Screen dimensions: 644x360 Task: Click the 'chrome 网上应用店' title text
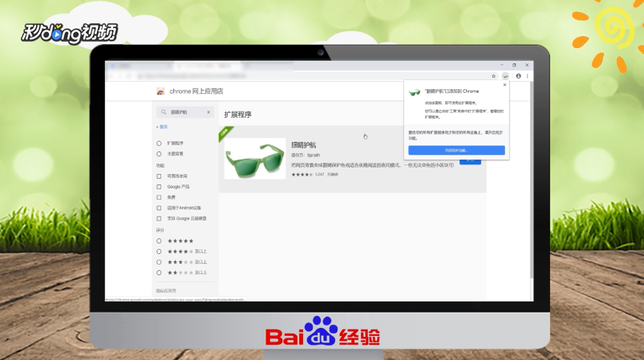click(196, 91)
